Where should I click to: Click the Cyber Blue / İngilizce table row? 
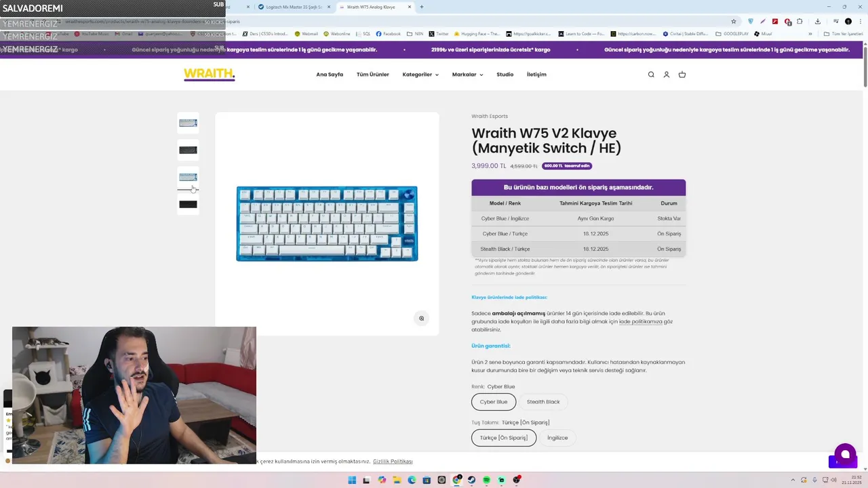578,218
